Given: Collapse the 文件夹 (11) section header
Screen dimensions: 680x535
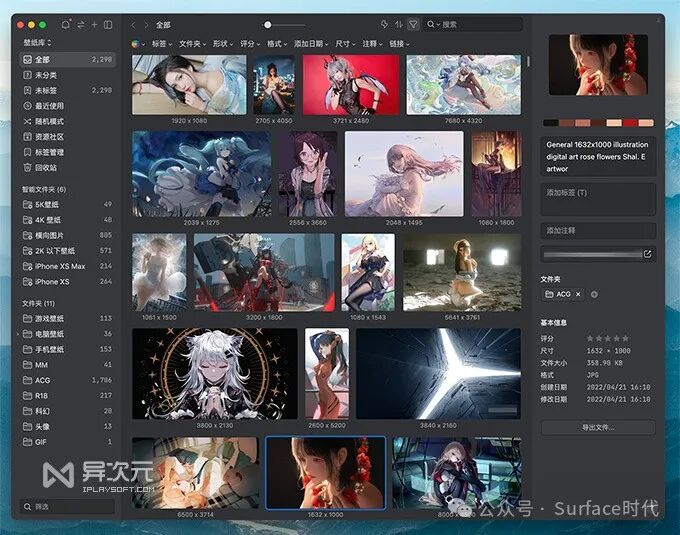Looking at the screenshot, I should click(39, 303).
